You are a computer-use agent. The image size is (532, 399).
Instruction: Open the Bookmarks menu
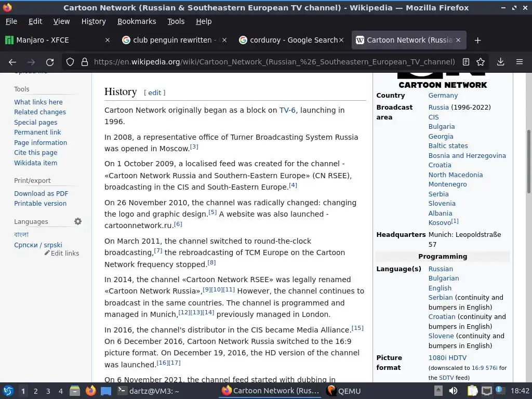pyautogui.click(x=137, y=21)
